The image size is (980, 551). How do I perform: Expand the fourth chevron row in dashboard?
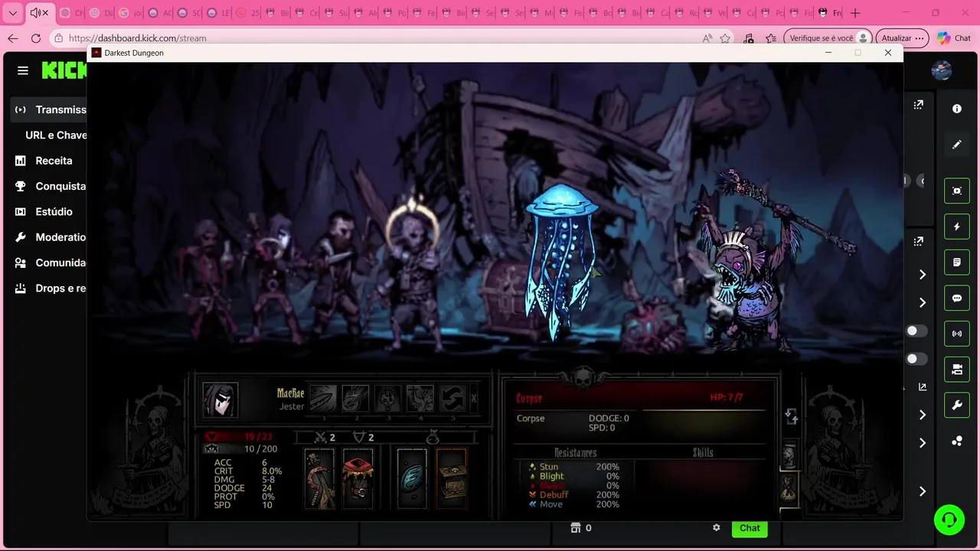pos(923,443)
